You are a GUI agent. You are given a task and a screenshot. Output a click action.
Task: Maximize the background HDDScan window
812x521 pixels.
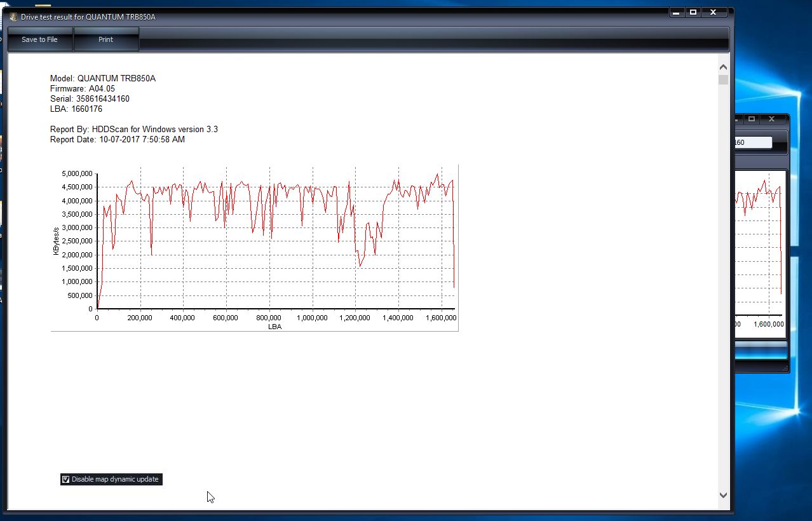click(x=751, y=119)
